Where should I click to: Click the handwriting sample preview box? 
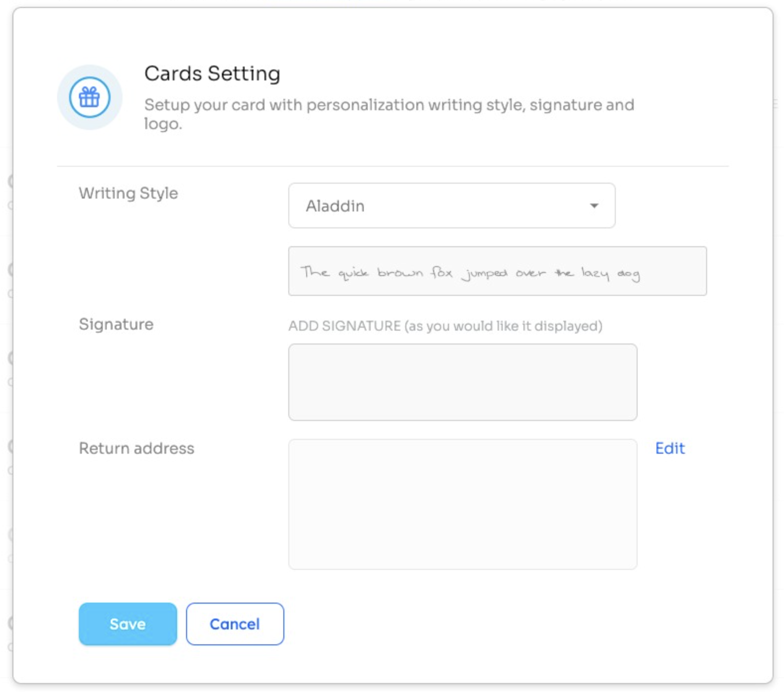tap(497, 271)
